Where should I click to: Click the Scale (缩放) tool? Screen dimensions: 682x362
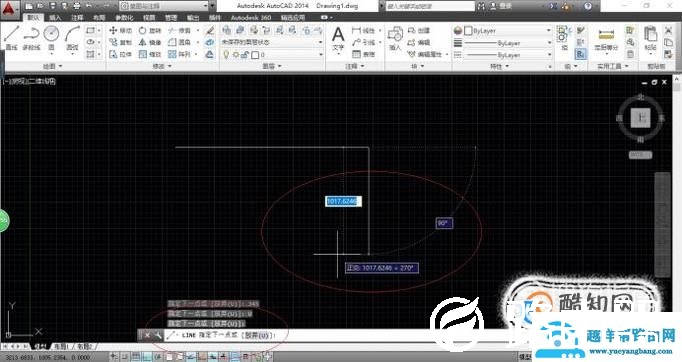[x=150, y=54]
